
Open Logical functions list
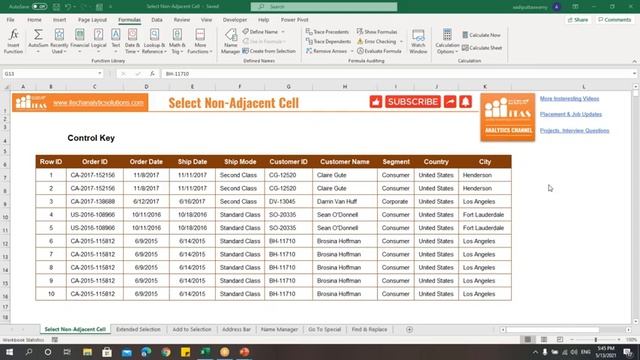click(x=98, y=41)
